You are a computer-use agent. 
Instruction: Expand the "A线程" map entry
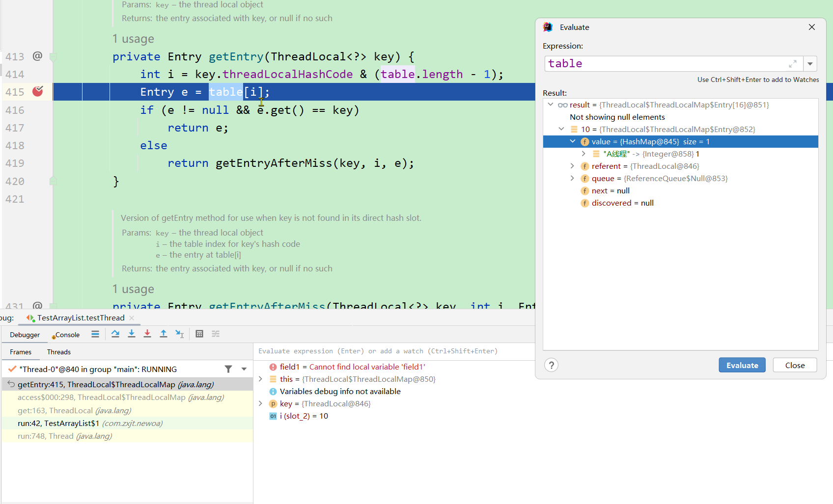click(x=583, y=154)
